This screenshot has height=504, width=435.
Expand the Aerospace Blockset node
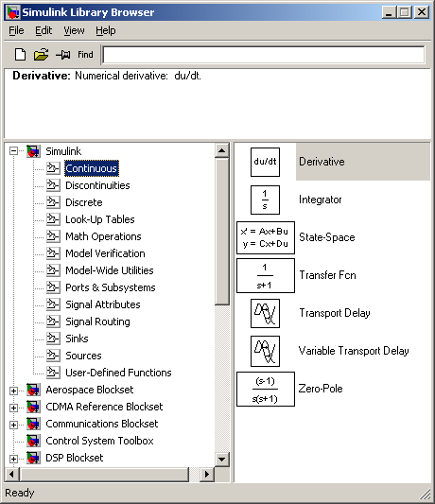(13, 391)
